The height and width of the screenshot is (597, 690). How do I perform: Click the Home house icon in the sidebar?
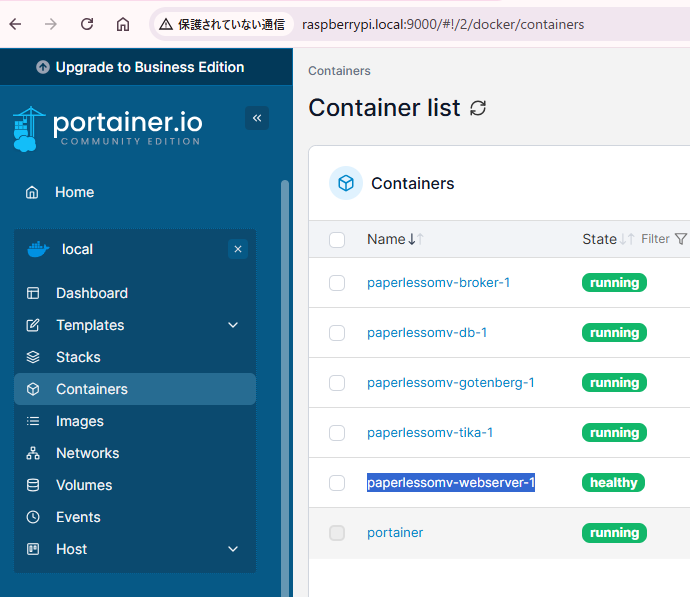(32, 192)
